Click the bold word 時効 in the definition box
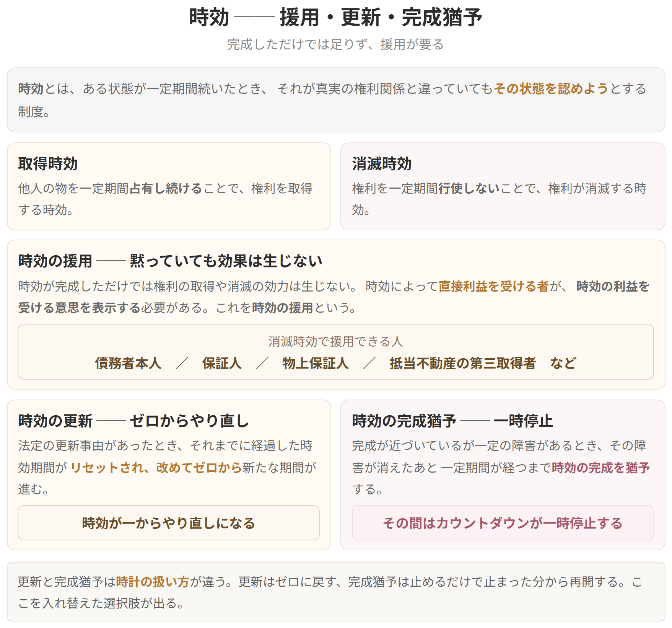 (31, 89)
